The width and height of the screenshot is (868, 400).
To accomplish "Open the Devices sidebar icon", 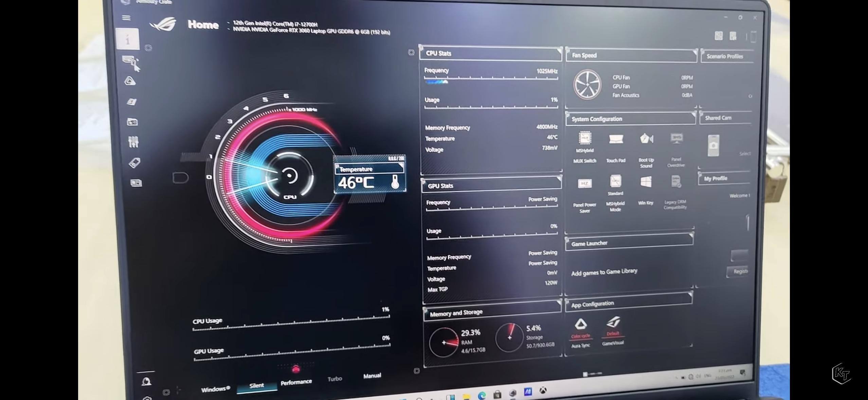I will coord(131,63).
